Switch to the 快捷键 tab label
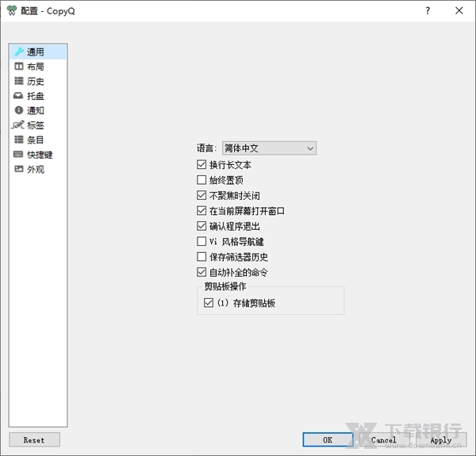The image size is (476, 456). point(40,155)
